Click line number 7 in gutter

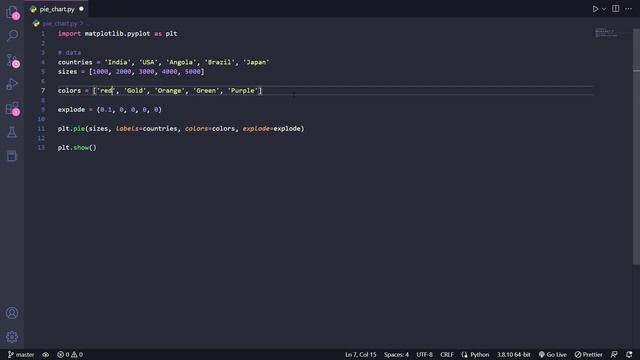tap(43, 91)
